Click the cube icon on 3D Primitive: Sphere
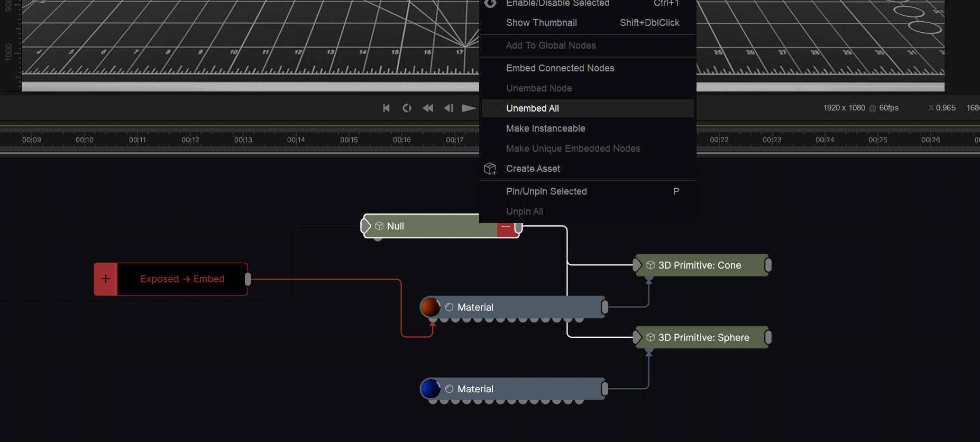 click(651, 337)
